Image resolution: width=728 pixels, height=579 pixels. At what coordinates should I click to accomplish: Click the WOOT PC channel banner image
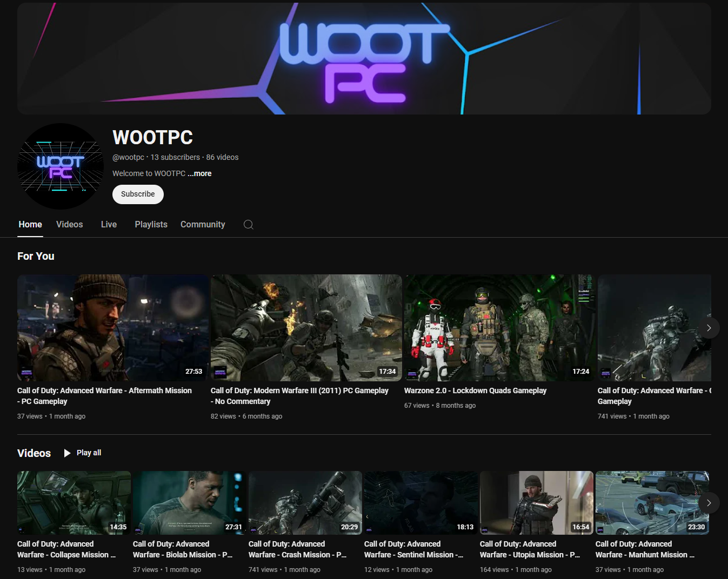(364, 58)
